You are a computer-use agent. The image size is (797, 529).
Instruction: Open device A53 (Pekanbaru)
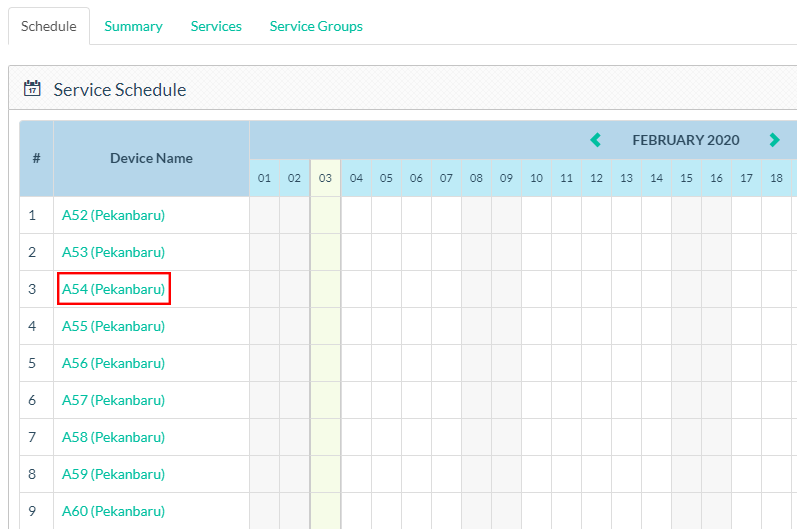click(x=113, y=252)
